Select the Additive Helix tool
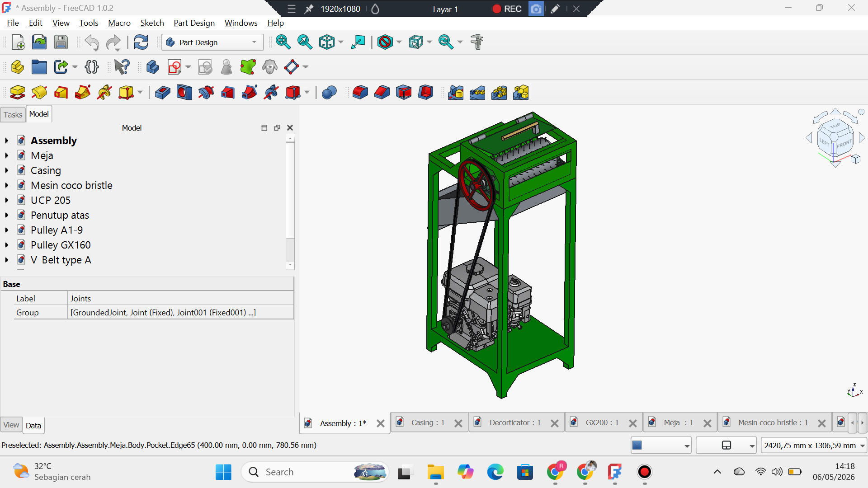 (x=104, y=93)
